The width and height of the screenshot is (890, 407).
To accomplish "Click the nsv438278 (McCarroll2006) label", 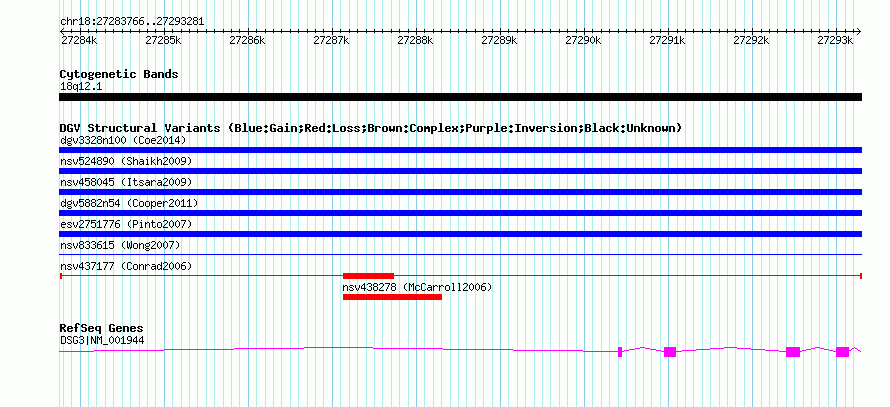I will coord(417,287).
